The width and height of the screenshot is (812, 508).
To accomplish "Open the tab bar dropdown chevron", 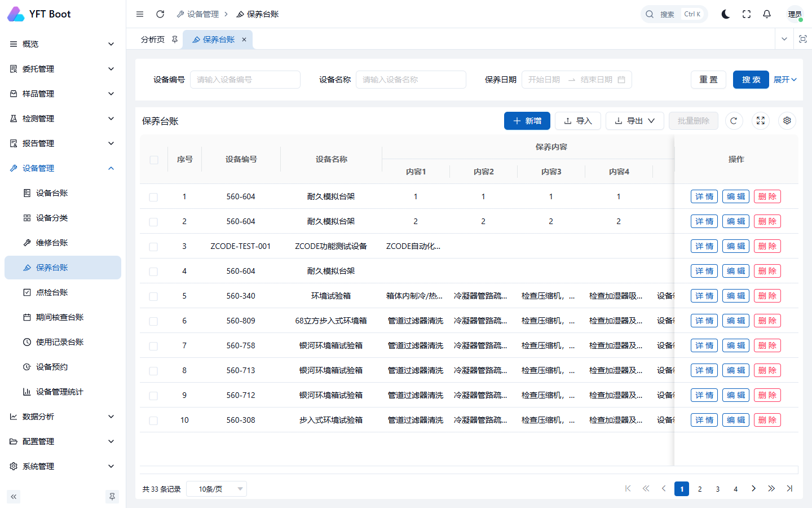I will (784, 39).
